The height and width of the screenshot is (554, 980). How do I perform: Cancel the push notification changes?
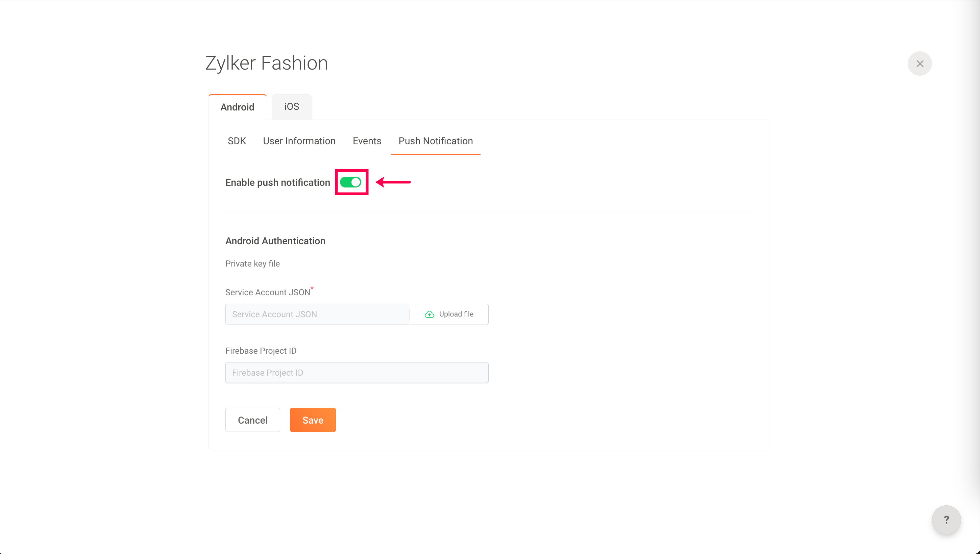pos(253,420)
